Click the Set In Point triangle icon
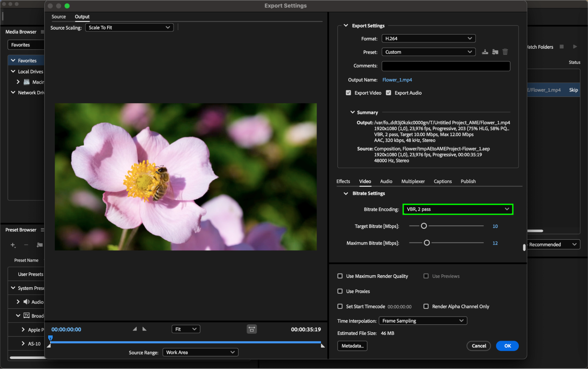The width and height of the screenshot is (588, 369). tap(135, 329)
